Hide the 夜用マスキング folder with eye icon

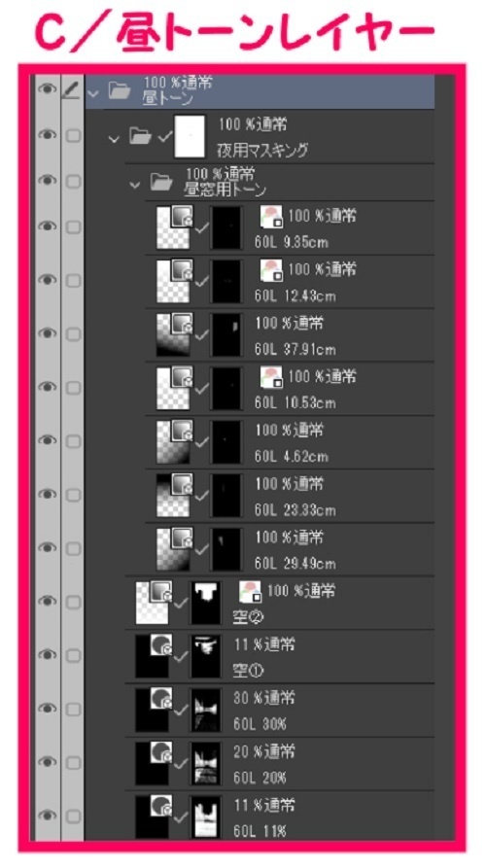point(48,136)
